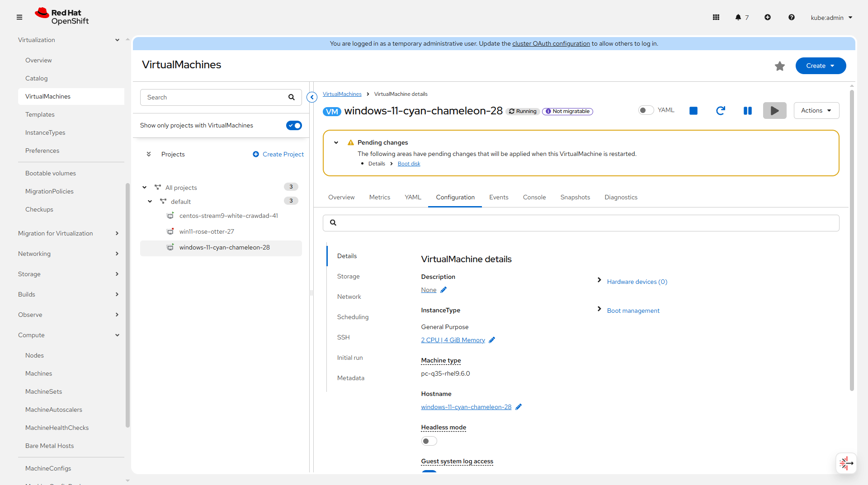Click the Create Project plus icon
868x485 pixels.
point(256,154)
